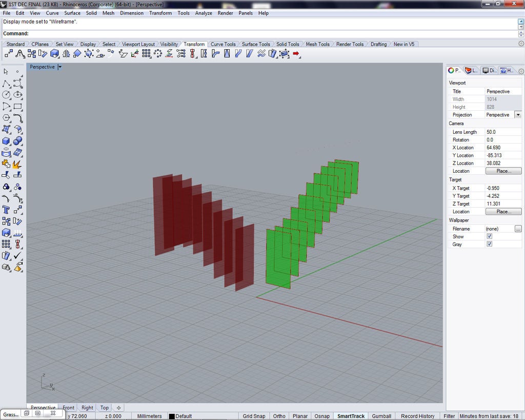Toggle the Wallpaper Show checkbox
The height and width of the screenshot is (420, 525).
pyautogui.click(x=489, y=236)
